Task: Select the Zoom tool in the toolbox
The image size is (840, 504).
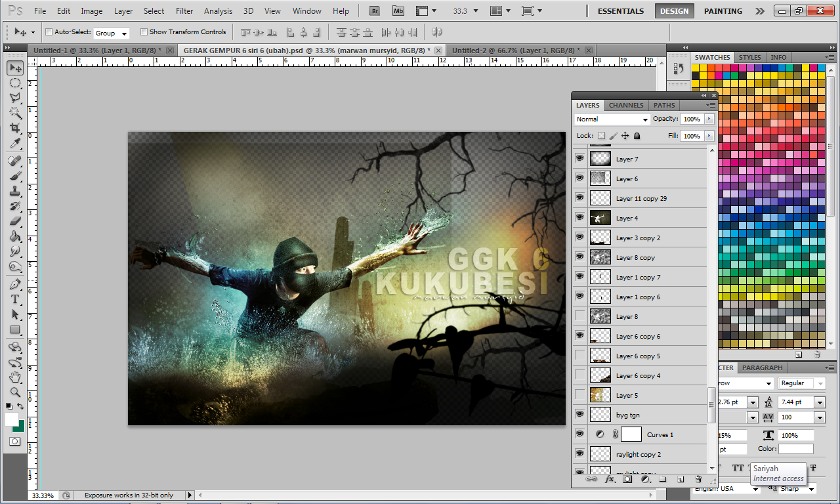Action: (15, 392)
